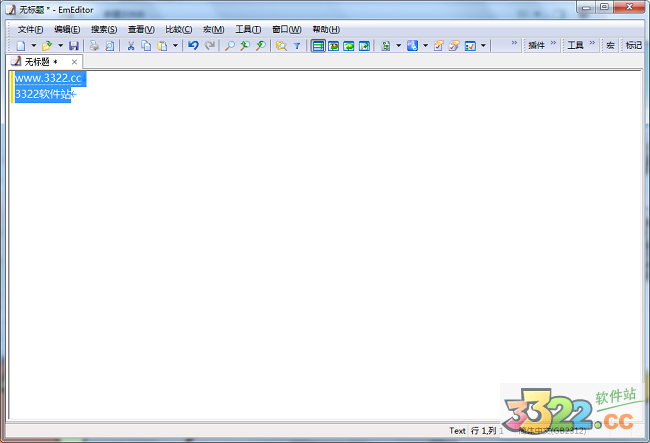This screenshot has width=650, height=443.
Task: Expand the customize icon dropdown arrow
Action: pyautogui.click(x=483, y=46)
